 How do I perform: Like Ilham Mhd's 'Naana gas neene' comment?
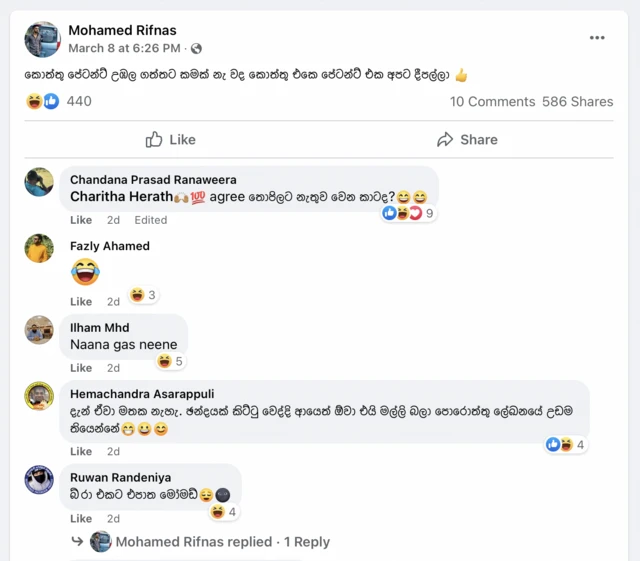tap(81, 368)
